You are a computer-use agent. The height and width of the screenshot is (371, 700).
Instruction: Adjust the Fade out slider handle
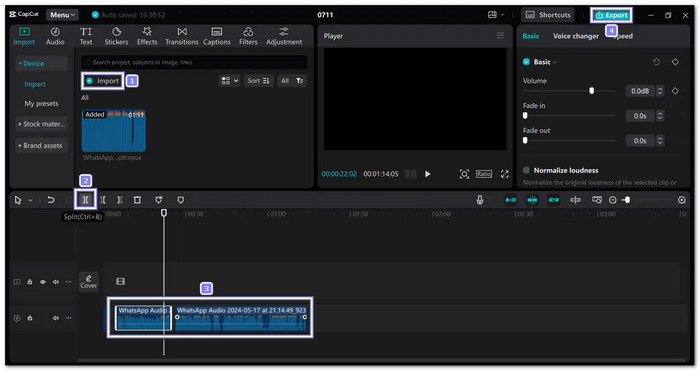(525, 140)
